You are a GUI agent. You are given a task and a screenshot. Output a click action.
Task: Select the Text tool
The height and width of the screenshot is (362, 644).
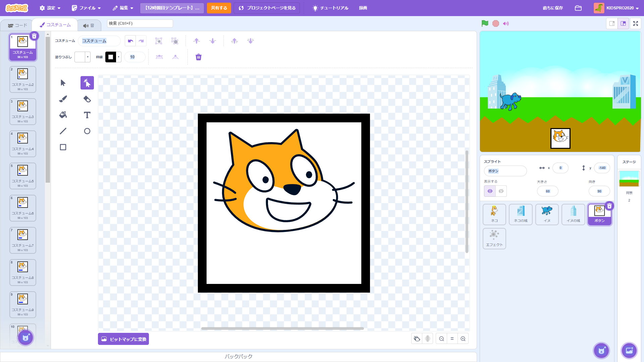click(87, 115)
